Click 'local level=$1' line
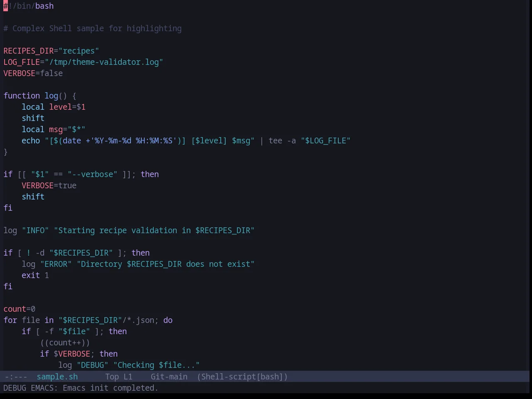532x399 pixels. click(54, 107)
